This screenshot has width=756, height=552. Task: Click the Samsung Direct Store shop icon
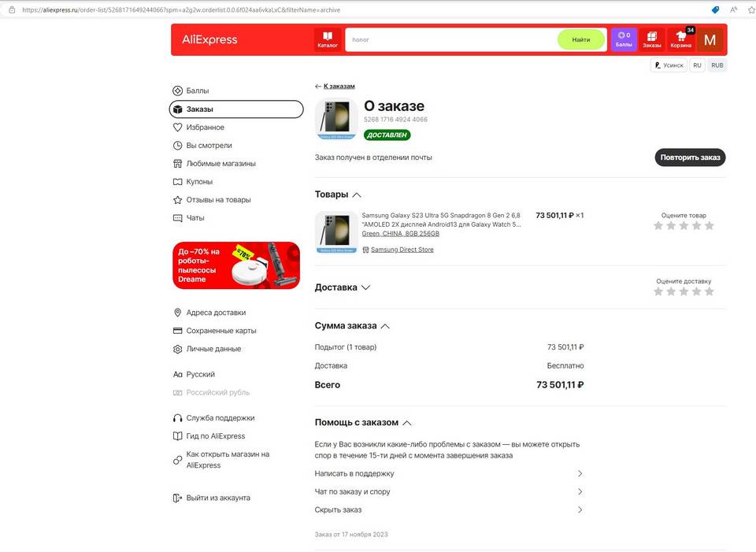coord(365,250)
